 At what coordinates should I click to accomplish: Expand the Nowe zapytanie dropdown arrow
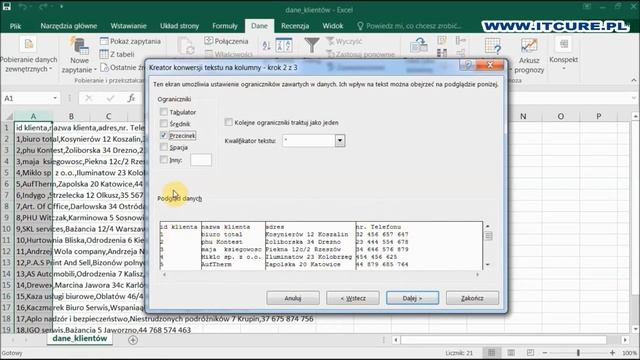[95, 70]
